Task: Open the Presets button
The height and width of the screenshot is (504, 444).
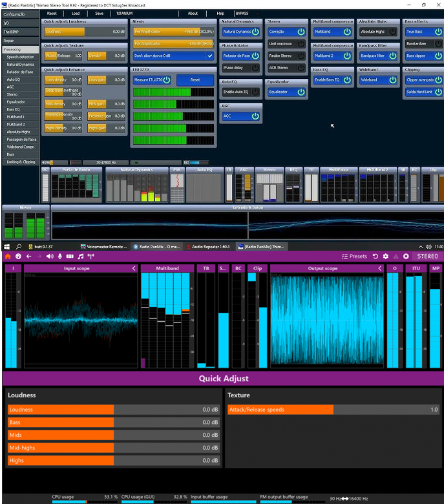Action: tap(354, 257)
